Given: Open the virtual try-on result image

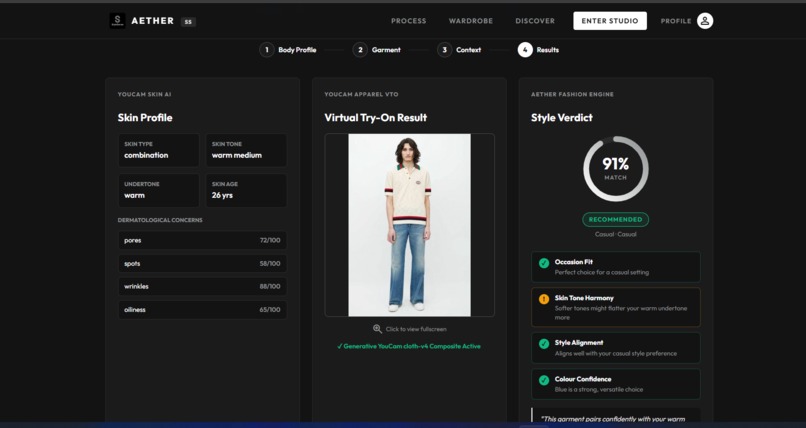Looking at the screenshot, I should [x=409, y=225].
